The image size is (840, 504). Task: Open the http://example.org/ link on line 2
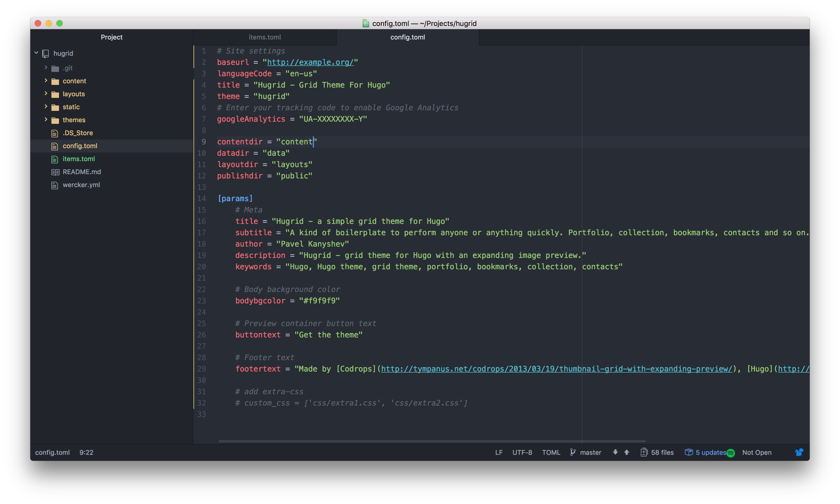coord(310,62)
